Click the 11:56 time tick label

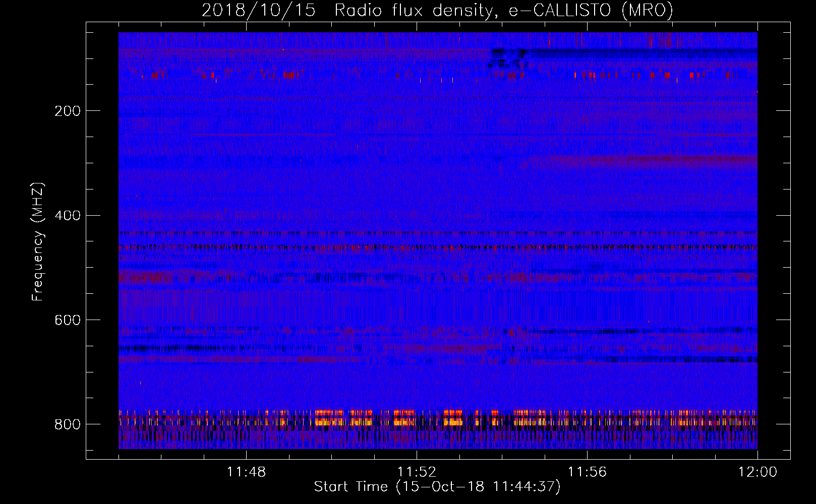(587, 472)
